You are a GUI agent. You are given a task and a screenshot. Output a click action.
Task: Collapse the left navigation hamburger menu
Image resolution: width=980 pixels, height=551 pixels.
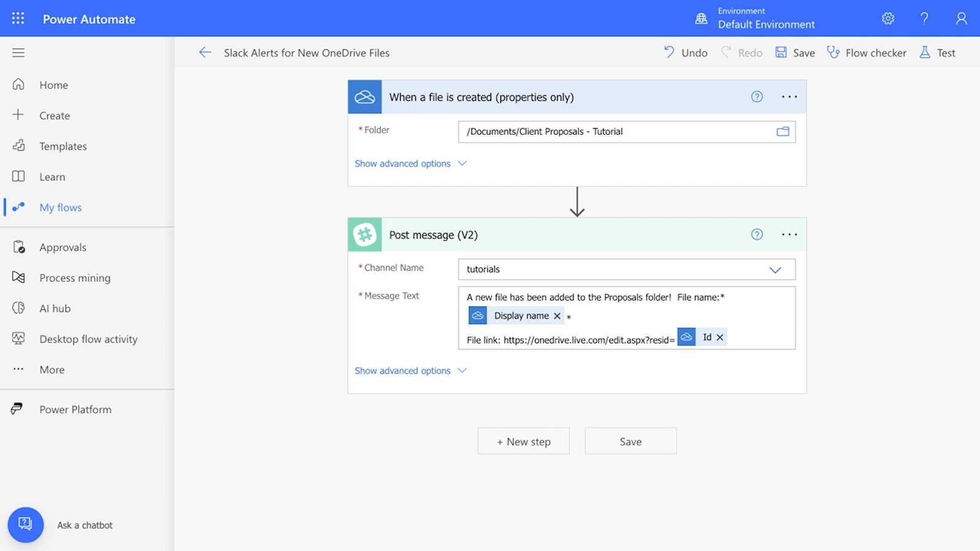click(18, 53)
